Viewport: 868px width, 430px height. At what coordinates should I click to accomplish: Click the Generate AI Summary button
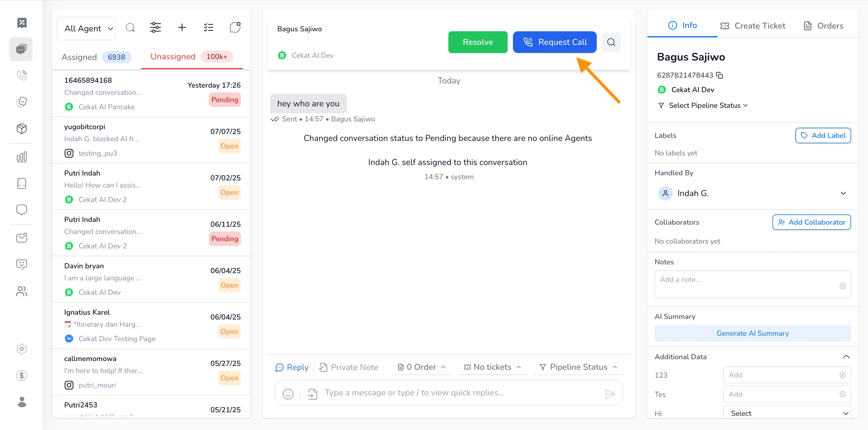point(752,333)
